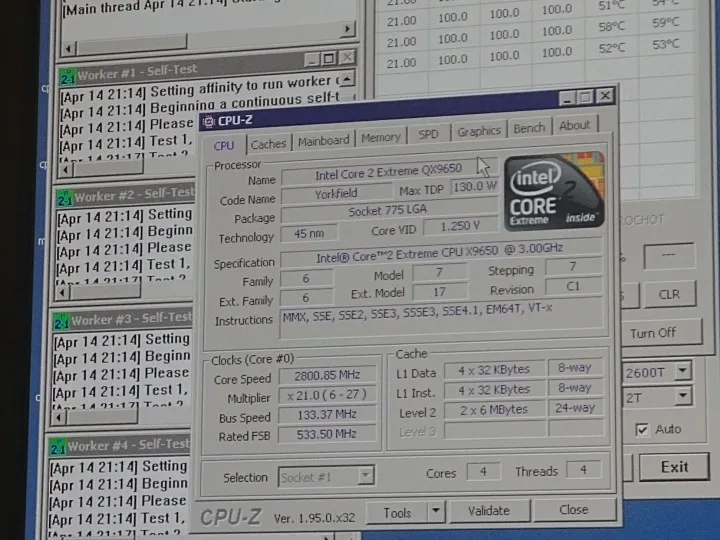720x540 pixels.
Task: Click Main thread horizontal scrollbar left arrow
Action: click(68, 48)
